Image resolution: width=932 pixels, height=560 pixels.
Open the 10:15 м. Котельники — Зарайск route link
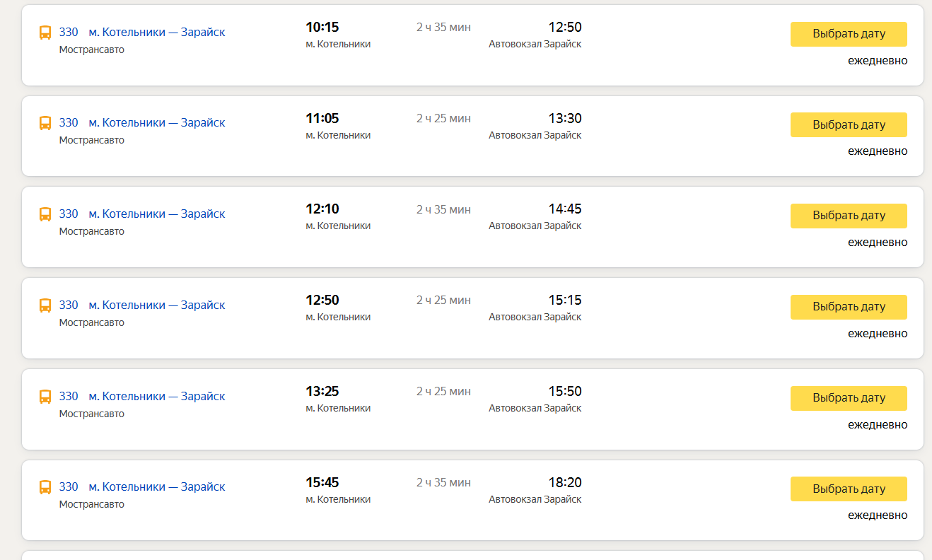[157, 32]
